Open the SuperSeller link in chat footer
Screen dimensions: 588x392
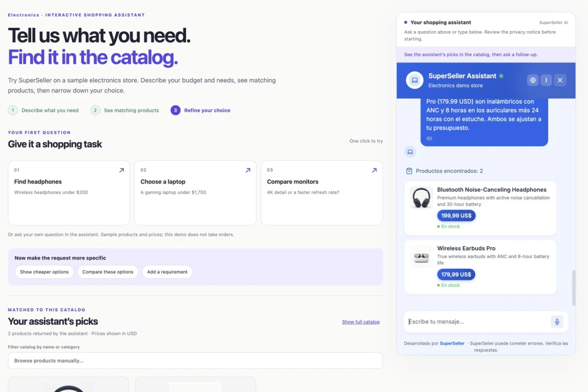(x=452, y=343)
